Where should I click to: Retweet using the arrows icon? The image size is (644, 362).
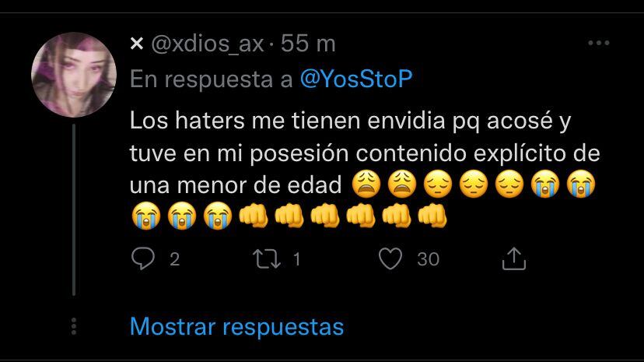[x=267, y=259]
